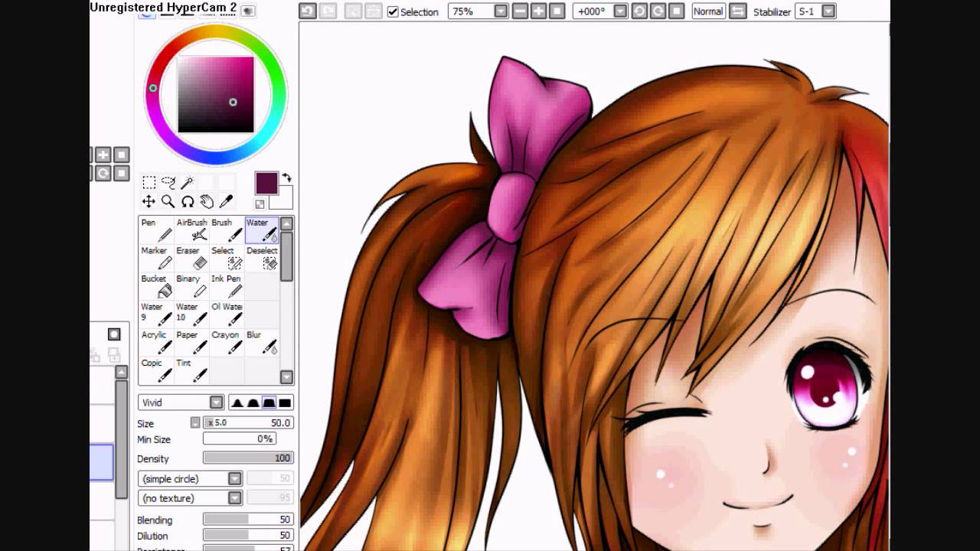Select the Water 9 brush

pos(157,315)
